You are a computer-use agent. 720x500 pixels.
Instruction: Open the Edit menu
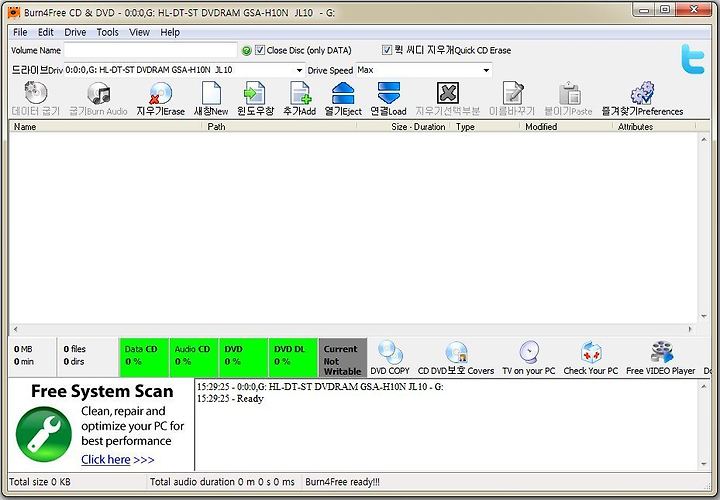[45, 32]
